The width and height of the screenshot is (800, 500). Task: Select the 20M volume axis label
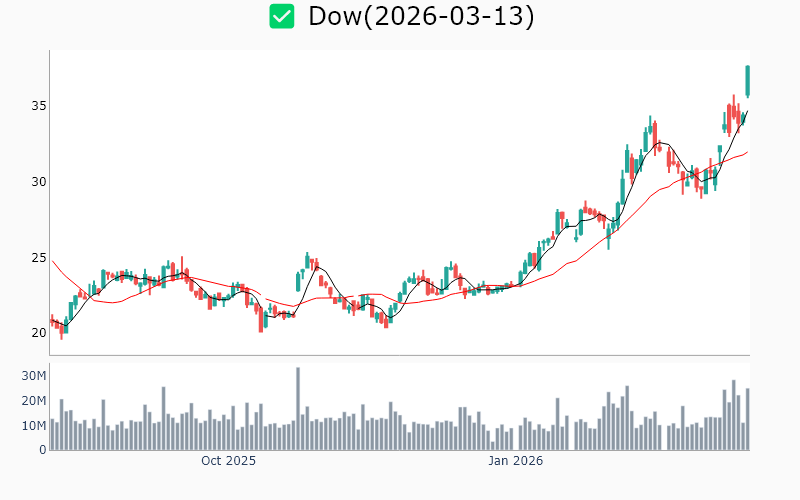tap(34, 401)
